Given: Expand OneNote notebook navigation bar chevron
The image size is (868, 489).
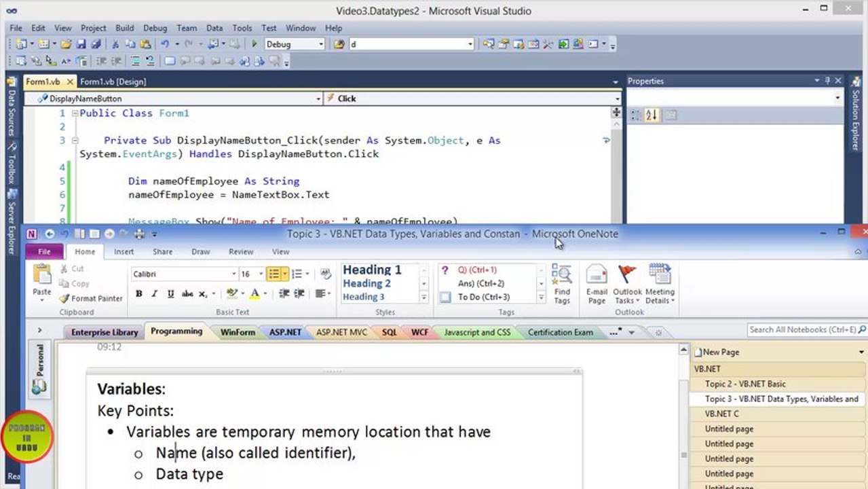Looking at the screenshot, I should point(39,330).
